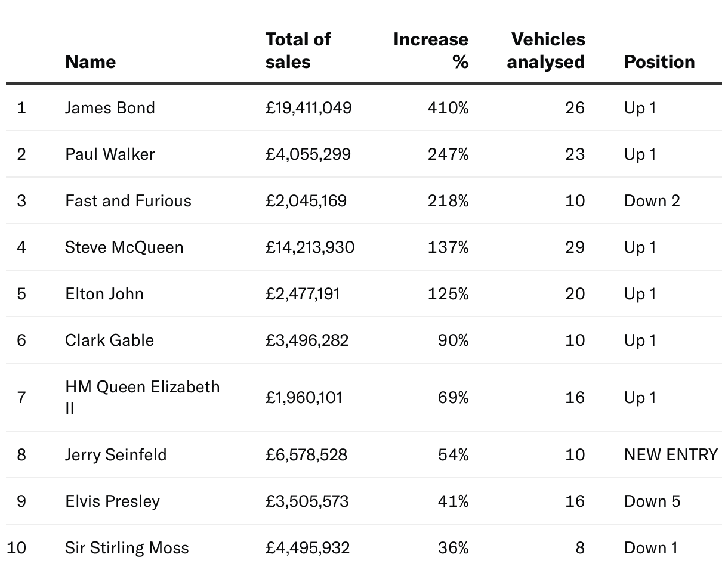Click the Position column header

point(659,62)
